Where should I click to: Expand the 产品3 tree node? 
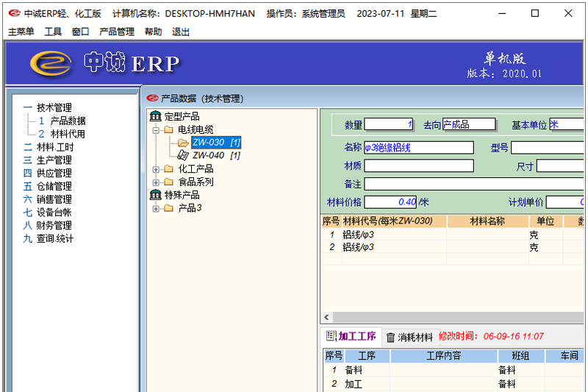pyautogui.click(x=156, y=209)
